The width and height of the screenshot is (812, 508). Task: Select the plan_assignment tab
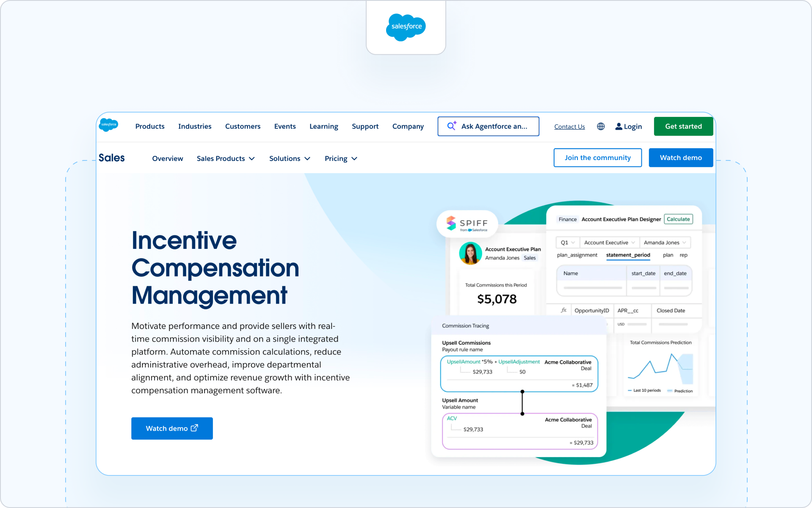pos(577,255)
